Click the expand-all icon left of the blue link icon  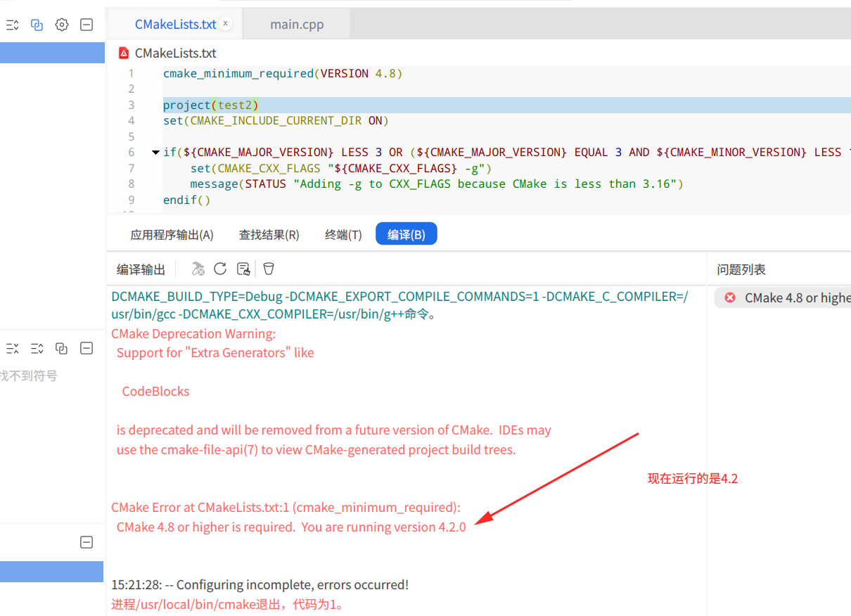13,25
